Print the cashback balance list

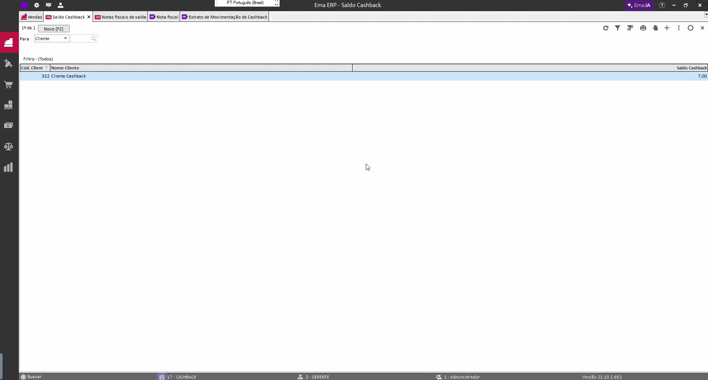point(643,28)
